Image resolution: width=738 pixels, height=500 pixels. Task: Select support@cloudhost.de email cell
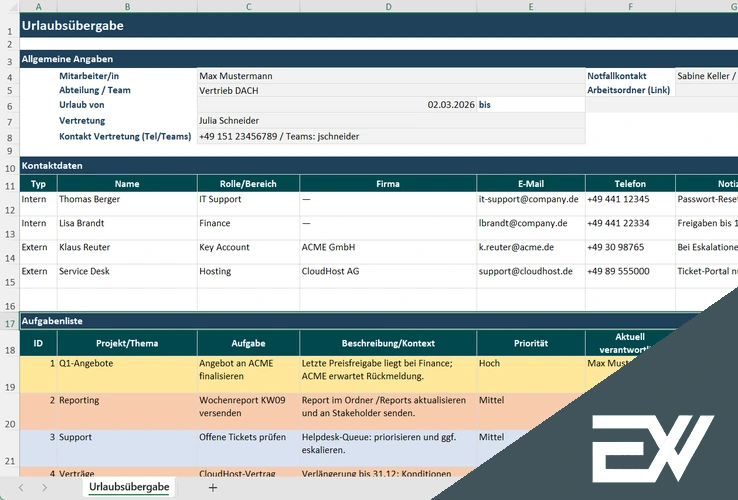pyautogui.click(x=531, y=276)
